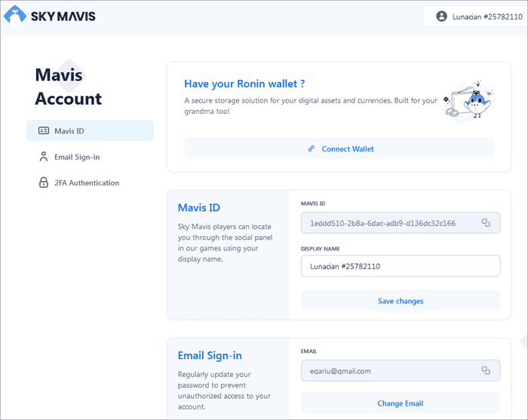Edit the Display Name input field
Viewport: 528px width, 420px height.
[401, 265]
